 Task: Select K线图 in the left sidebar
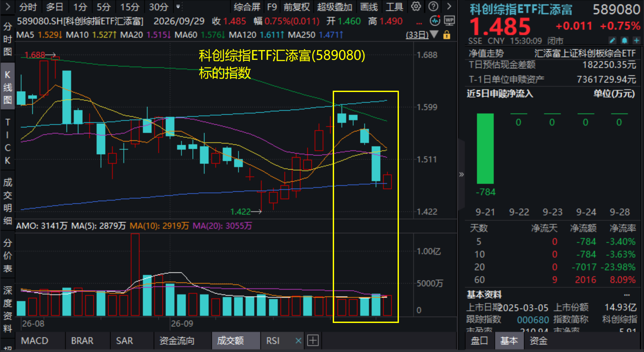[x=8, y=87]
